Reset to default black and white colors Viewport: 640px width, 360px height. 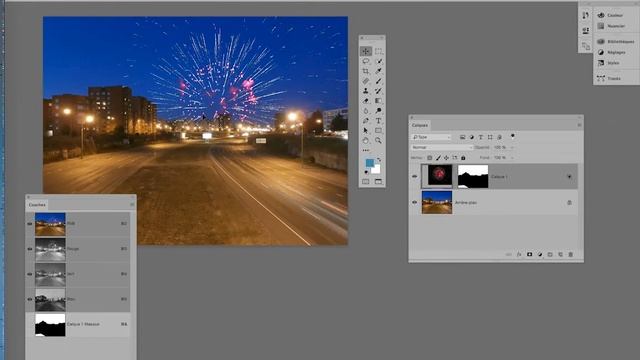click(366, 172)
